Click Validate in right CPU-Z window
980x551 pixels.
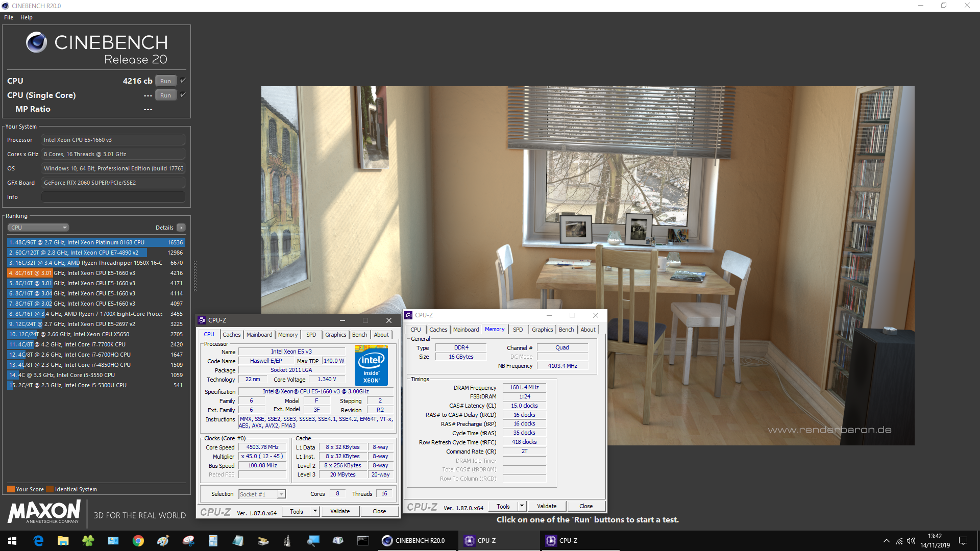(x=547, y=507)
